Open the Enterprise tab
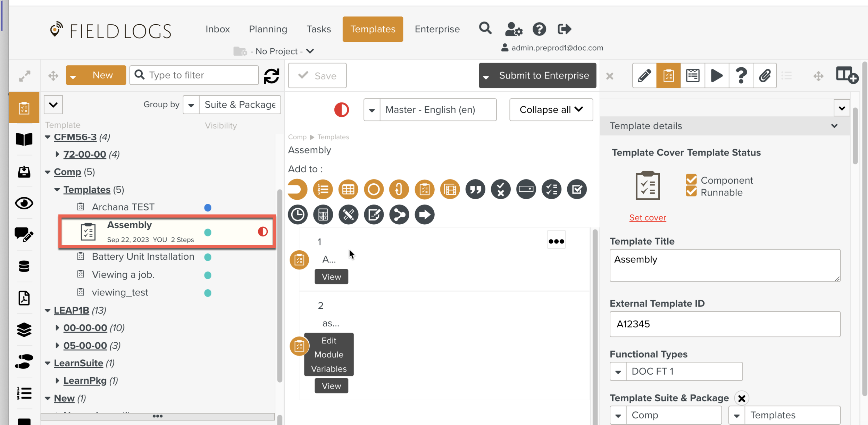This screenshot has height=425, width=868. pos(437,29)
